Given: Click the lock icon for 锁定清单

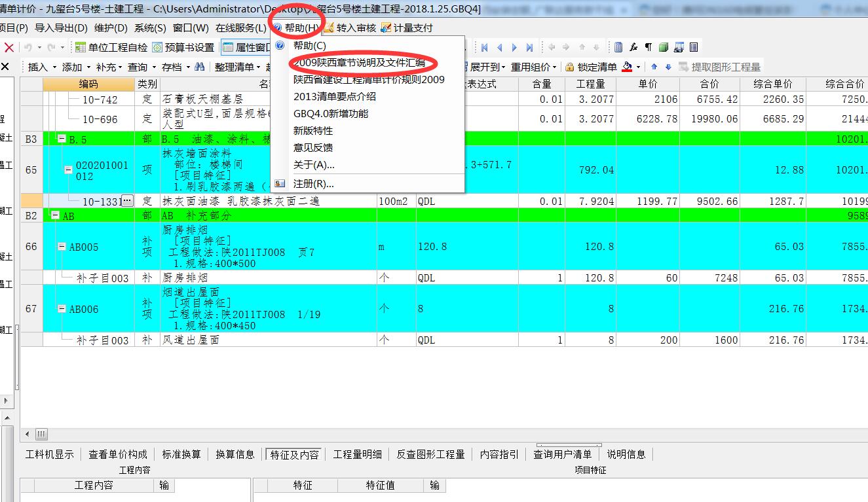Looking at the screenshot, I should (x=569, y=67).
